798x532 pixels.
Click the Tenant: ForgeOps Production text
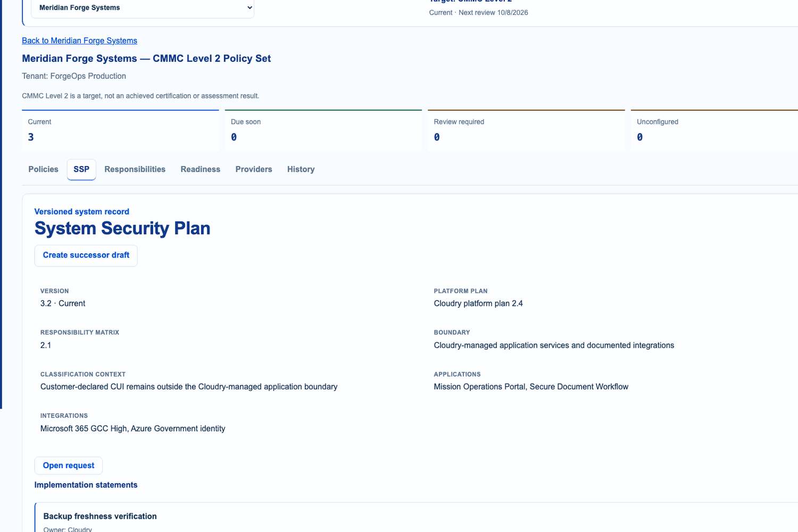coord(74,76)
